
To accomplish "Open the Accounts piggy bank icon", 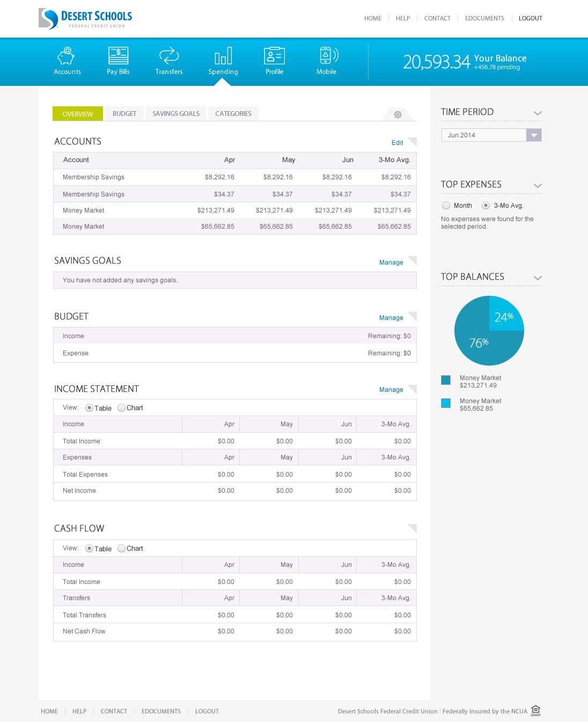I will (66, 56).
